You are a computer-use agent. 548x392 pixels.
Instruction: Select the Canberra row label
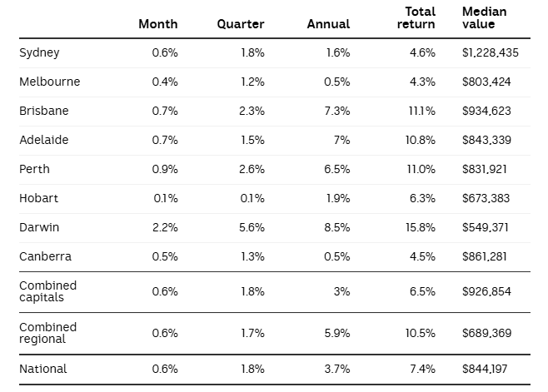point(45,256)
